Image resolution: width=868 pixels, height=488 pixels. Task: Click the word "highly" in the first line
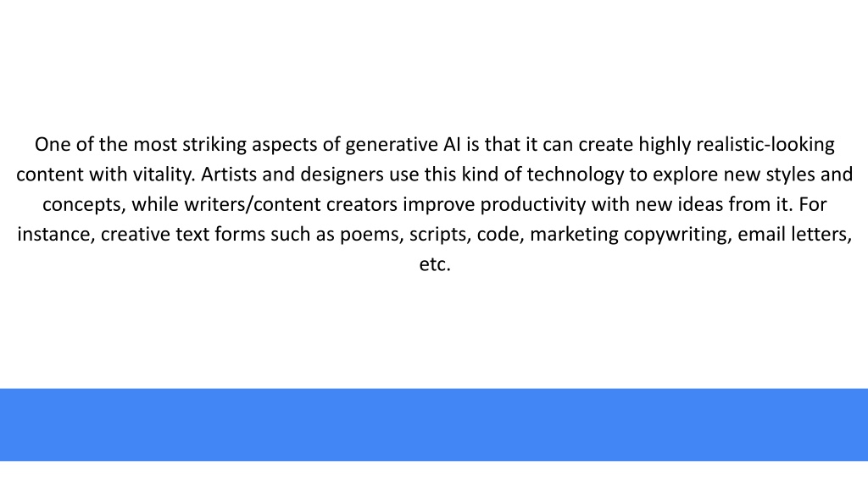(665, 145)
